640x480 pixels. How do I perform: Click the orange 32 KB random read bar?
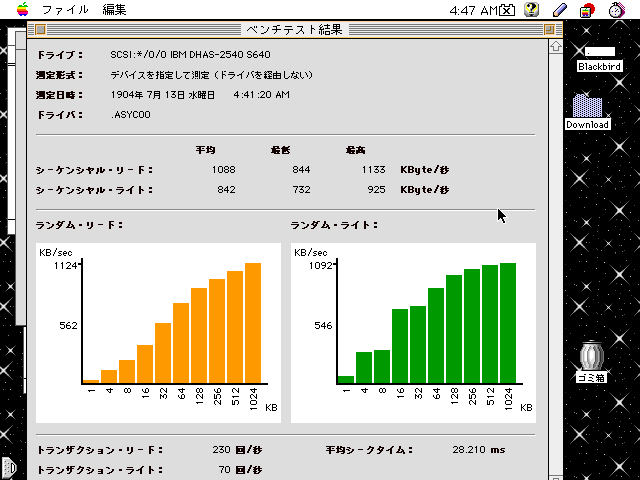163,353
